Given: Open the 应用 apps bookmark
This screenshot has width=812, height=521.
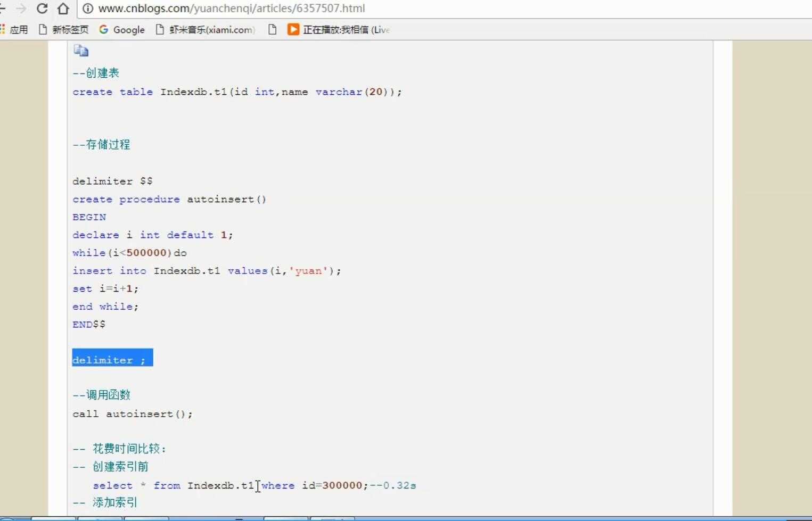Looking at the screenshot, I should [x=14, y=30].
